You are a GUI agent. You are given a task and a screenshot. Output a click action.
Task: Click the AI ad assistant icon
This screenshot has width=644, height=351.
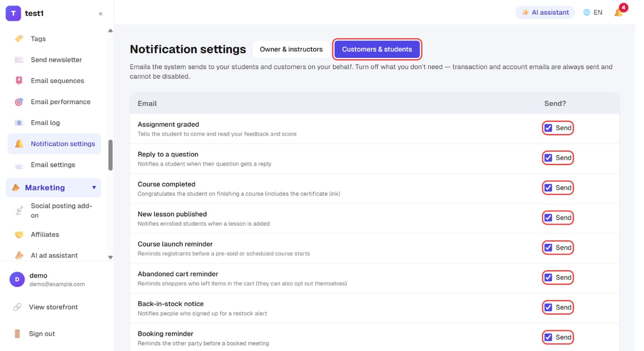click(19, 255)
